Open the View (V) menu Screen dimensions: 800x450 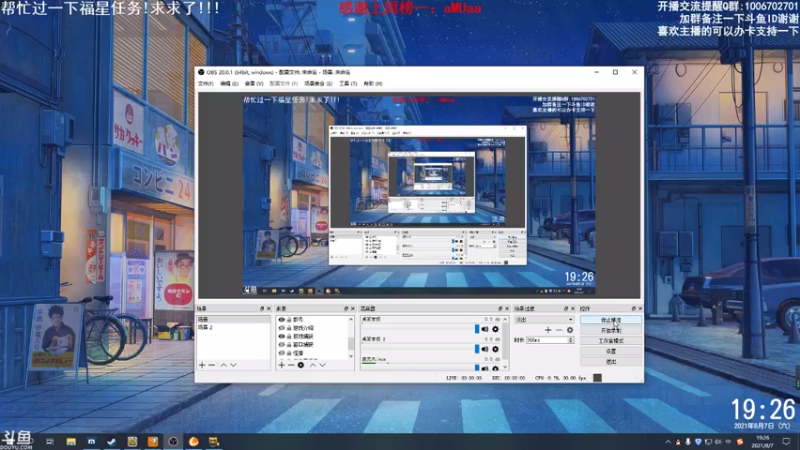[254, 84]
